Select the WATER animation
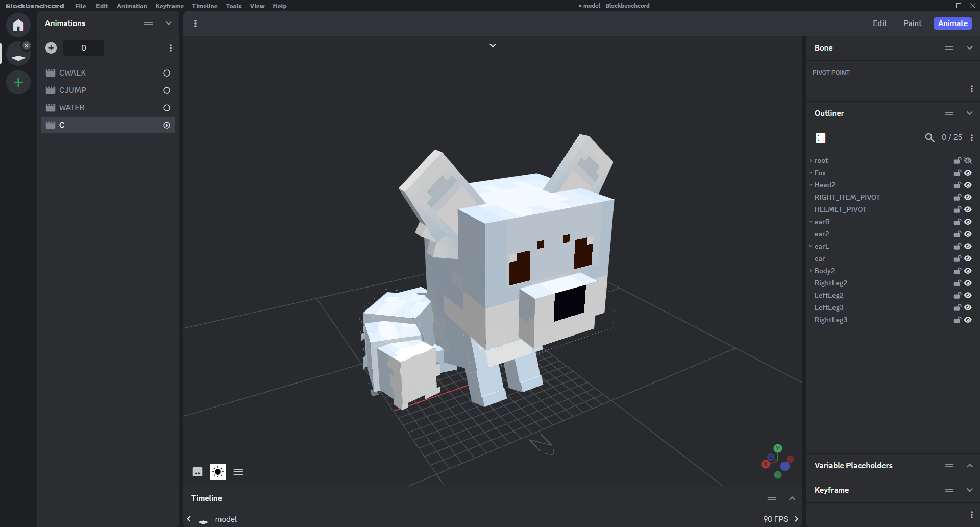This screenshot has width=980, height=527. tap(72, 108)
